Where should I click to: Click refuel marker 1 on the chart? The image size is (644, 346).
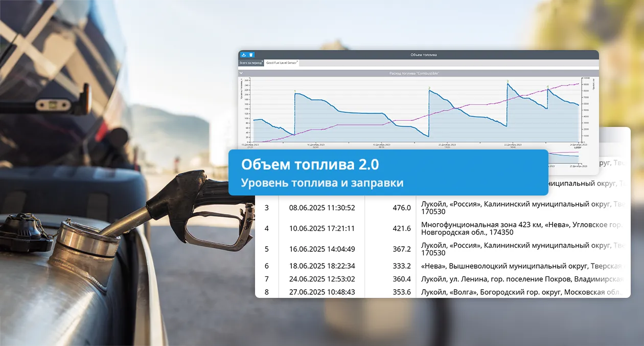(x=295, y=91)
